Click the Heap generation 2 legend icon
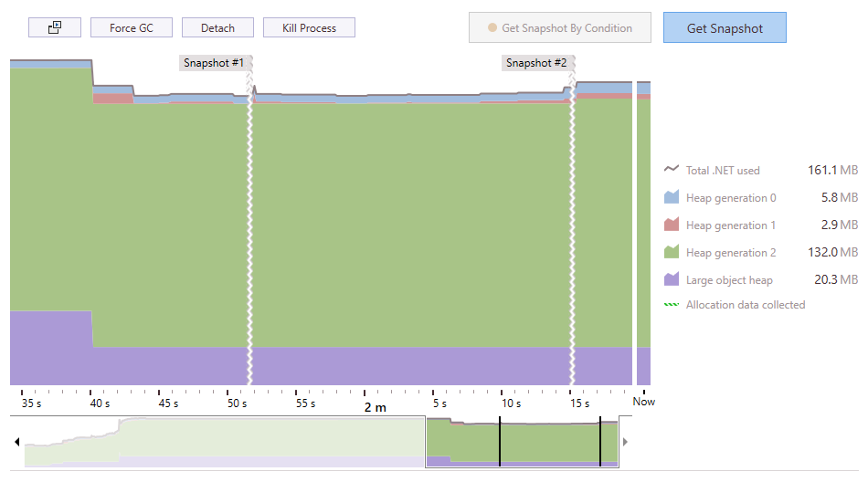The height and width of the screenshot is (482, 868). point(672,252)
